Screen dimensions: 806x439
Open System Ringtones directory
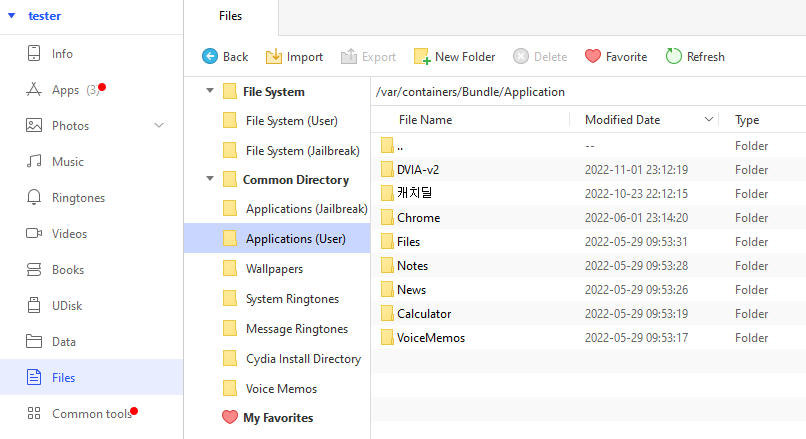pyautogui.click(x=292, y=299)
